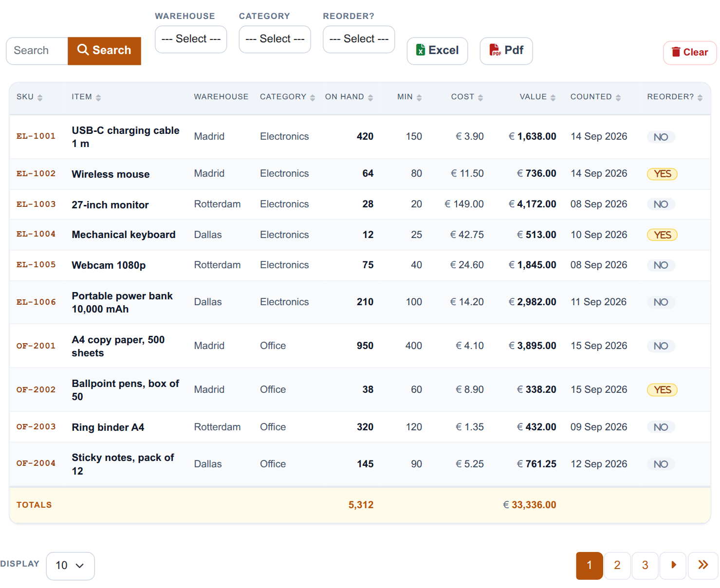This screenshot has height=588, width=720.
Task: Select item Wireless mouse
Action: coord(111,174)
